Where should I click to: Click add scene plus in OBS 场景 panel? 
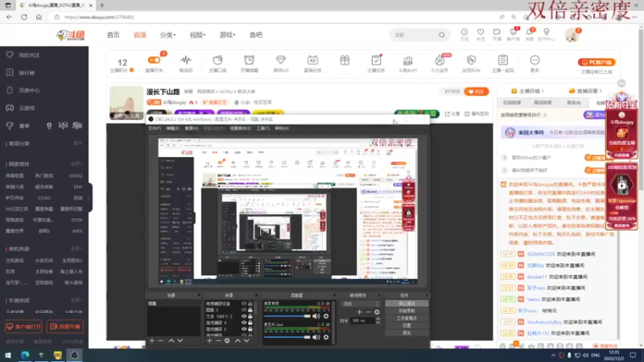click(x=152, y=340)
